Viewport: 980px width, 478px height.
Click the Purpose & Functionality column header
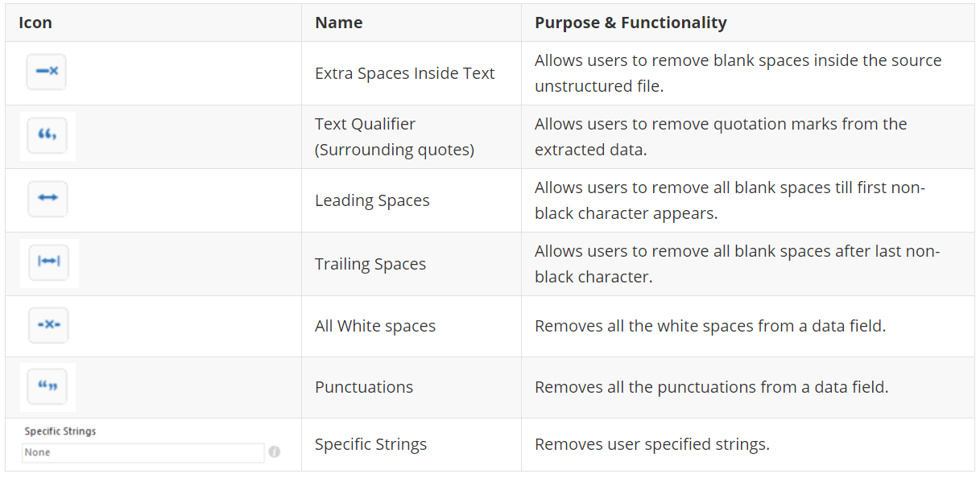tap(631, 23)
